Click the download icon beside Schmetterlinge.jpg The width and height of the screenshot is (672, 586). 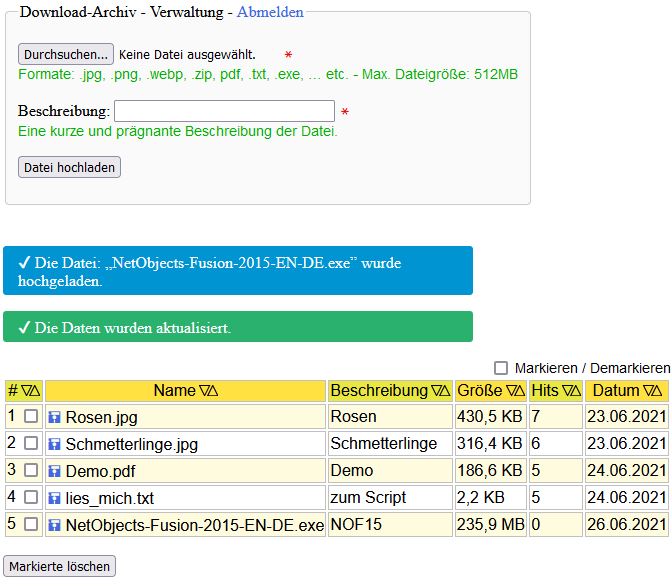55,443
